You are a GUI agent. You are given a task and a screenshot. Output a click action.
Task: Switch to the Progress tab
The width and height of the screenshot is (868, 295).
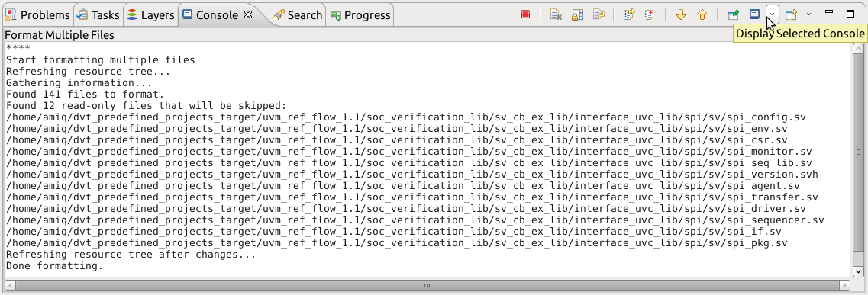(x=360, y=15)
